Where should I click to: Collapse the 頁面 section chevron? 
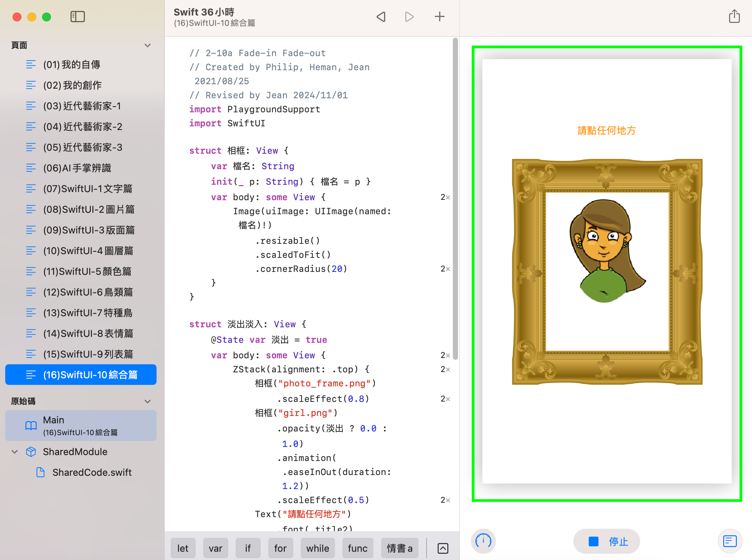tap(148, 45)
